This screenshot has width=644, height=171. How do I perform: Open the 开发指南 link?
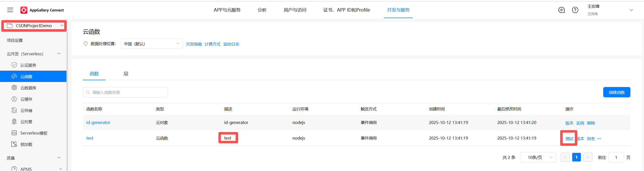[194, 44]
